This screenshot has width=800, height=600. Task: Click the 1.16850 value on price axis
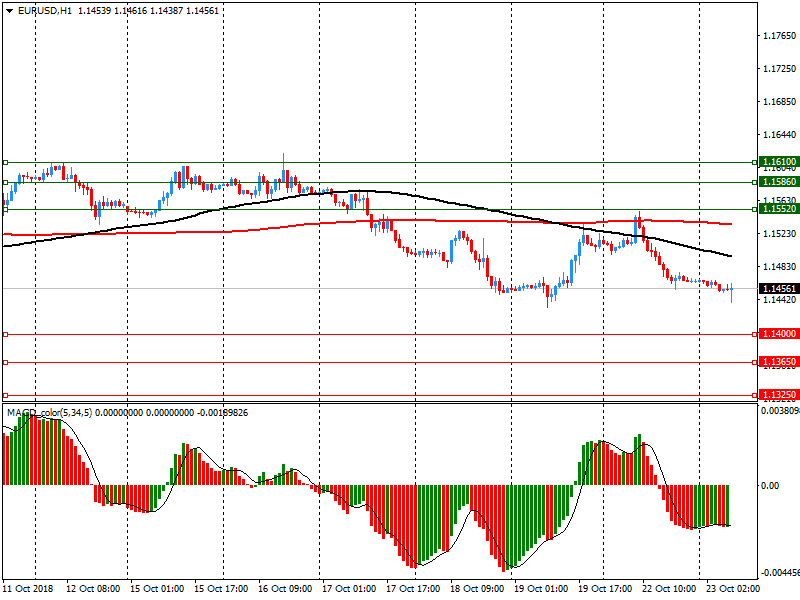coord(778,102)
